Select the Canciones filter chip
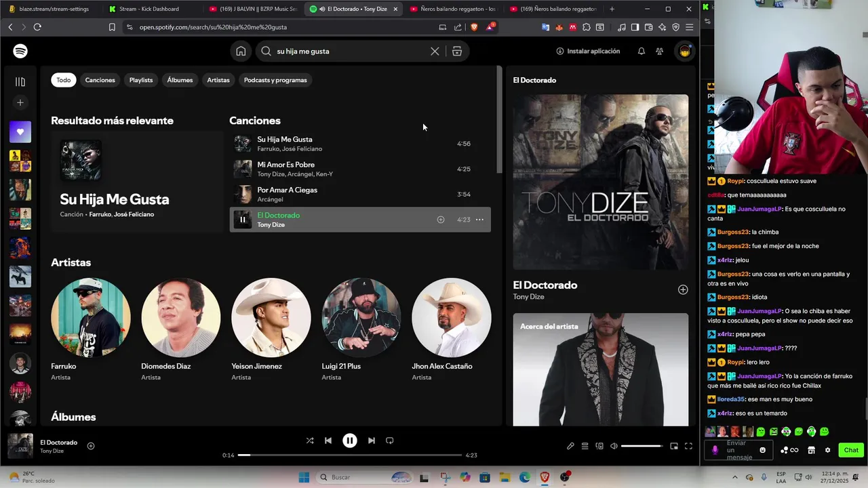 click(100, 80)
